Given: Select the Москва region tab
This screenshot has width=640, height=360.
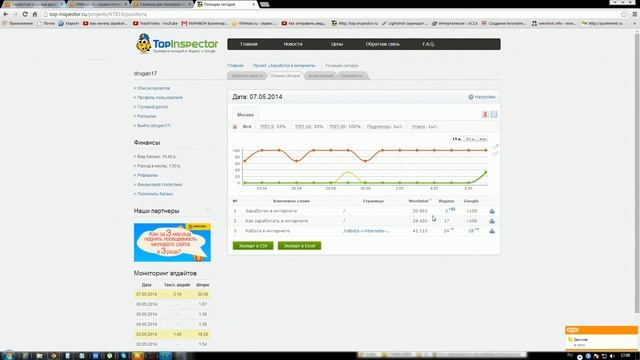Looking at the screenshot, I should (245, 115).
